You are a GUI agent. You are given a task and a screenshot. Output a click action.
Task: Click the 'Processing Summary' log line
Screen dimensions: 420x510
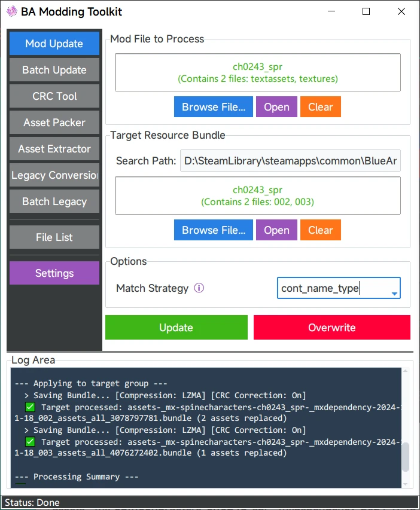pyautogui.click(x=77, y=477)
